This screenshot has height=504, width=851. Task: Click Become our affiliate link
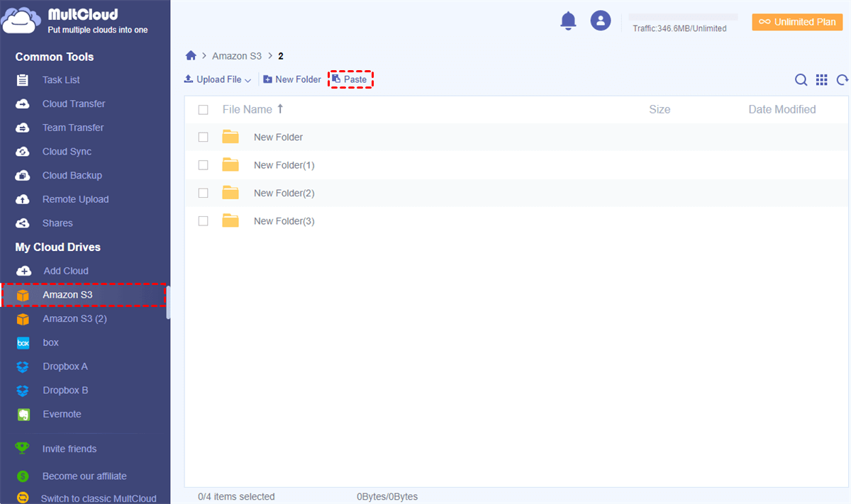click(x=84, y=476)
